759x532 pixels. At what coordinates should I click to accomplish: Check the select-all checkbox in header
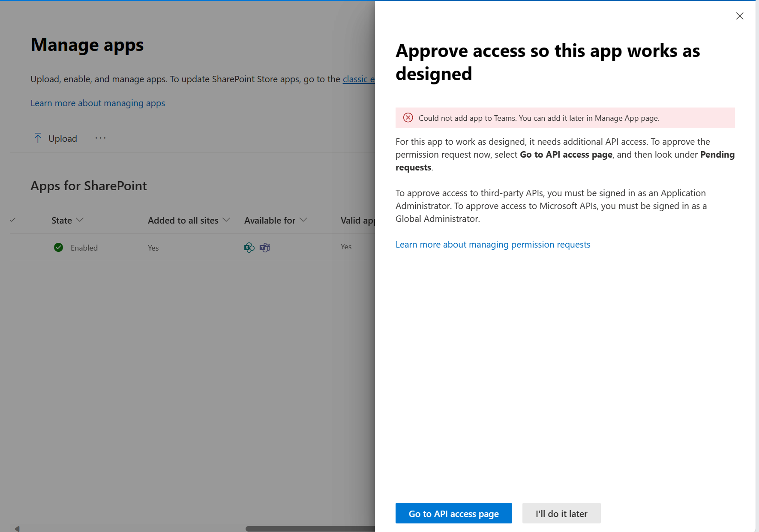point(13,220)
